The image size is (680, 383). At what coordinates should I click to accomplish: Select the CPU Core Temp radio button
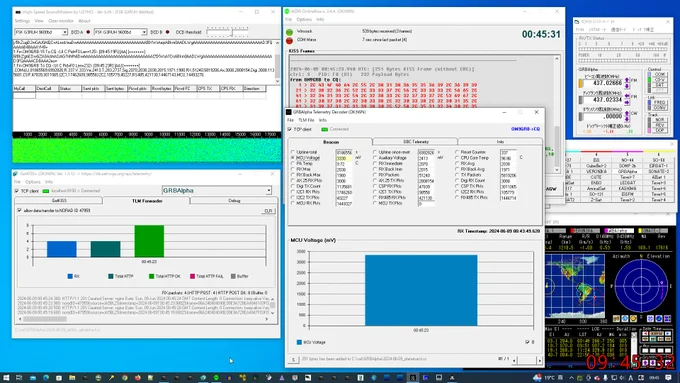pos(457,158)
